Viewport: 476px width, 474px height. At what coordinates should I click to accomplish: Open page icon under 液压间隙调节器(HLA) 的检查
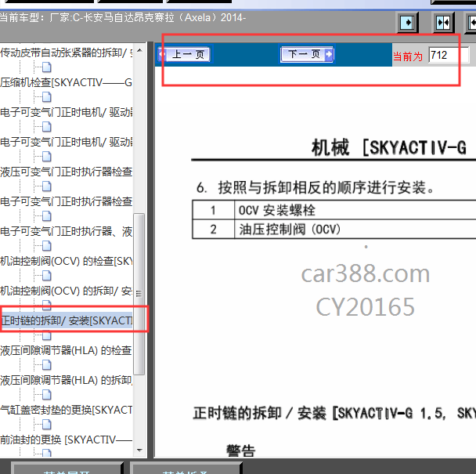pos(46,364)
